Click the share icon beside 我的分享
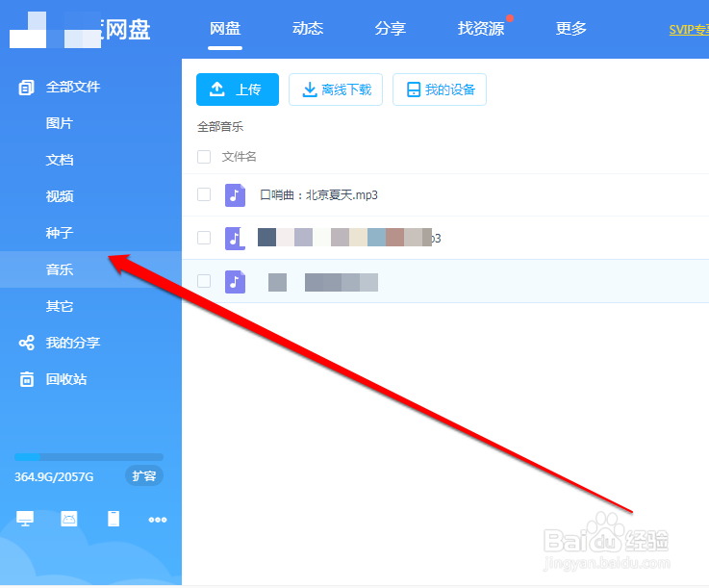The width and height of the screenshot is (709, 588). tap(26, 343)
